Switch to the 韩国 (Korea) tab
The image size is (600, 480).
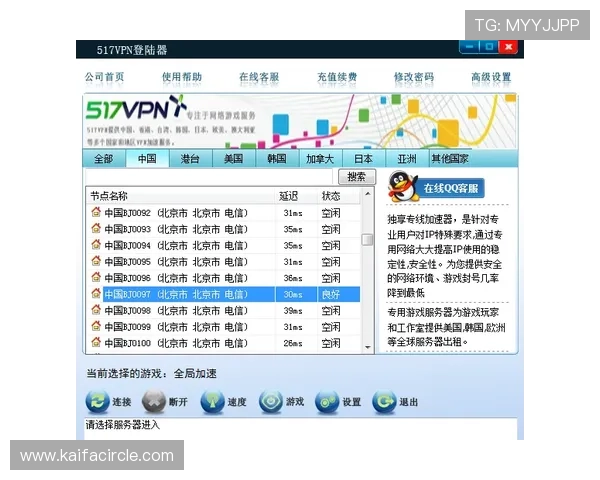pyautogui.click(x=277, y=158)
